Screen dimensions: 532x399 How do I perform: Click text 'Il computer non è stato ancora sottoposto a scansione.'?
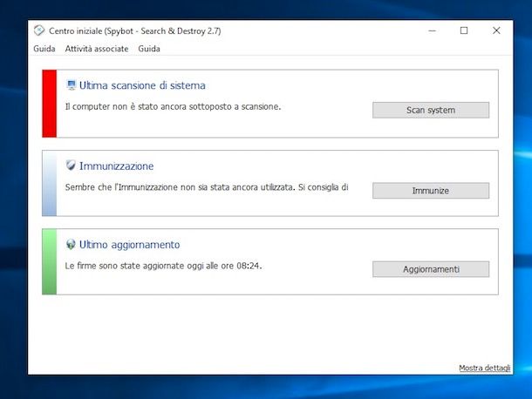[173, 107]
